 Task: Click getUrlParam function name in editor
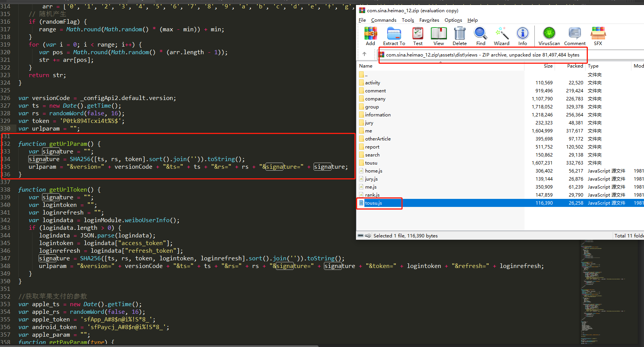[68, 144]
